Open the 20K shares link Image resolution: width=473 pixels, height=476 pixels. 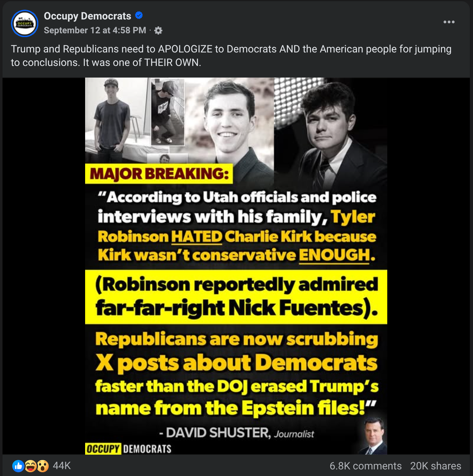[x=436, y=466]
